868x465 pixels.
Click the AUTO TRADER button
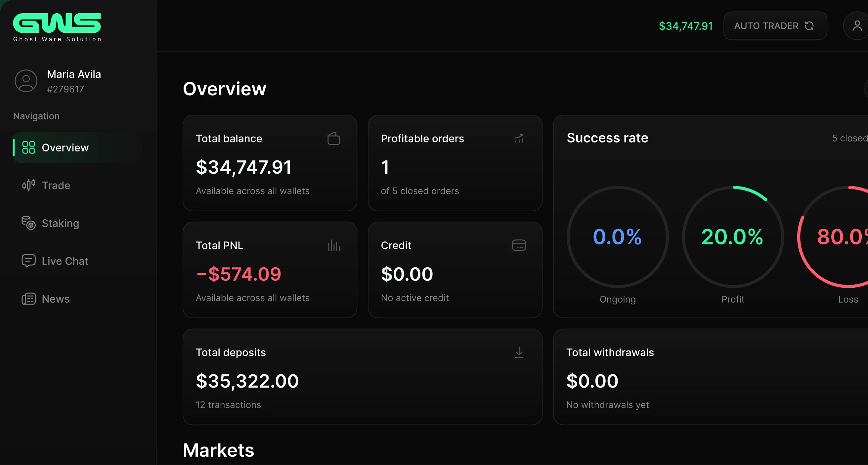pos(775,26)
